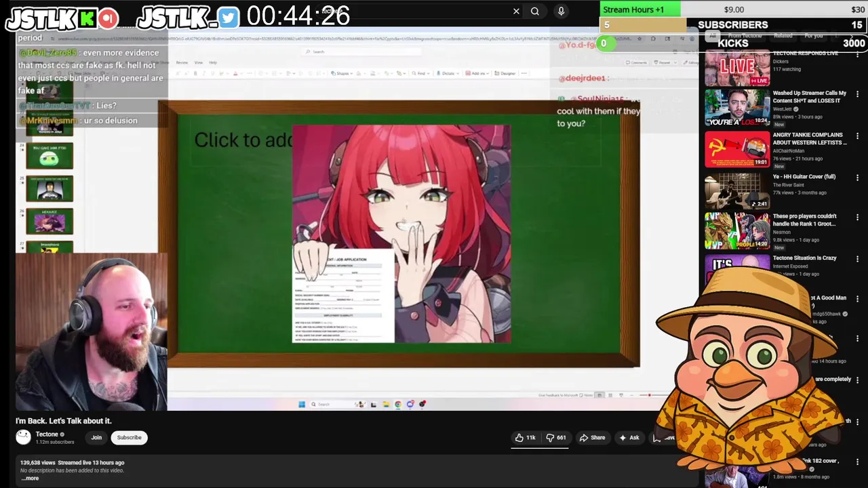
Task: Click the search magnifier icon in the top bar
Action: point(535,11)
